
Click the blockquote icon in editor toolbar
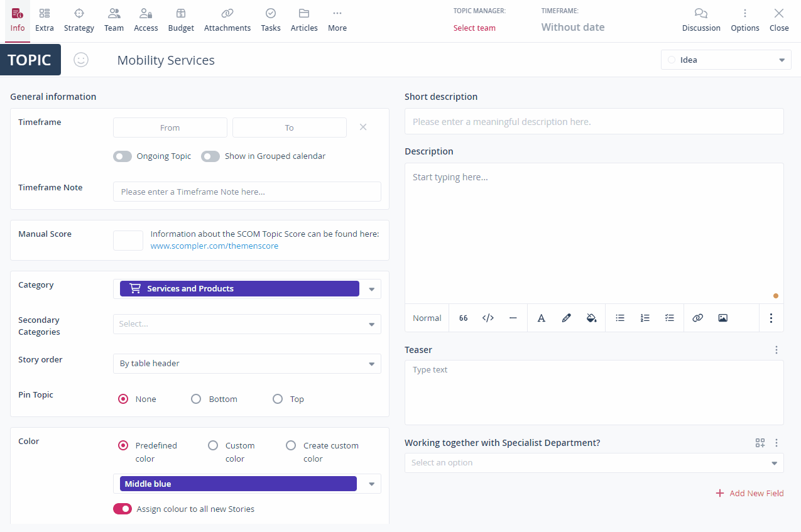pyautogui.click(x=463, y=318)
